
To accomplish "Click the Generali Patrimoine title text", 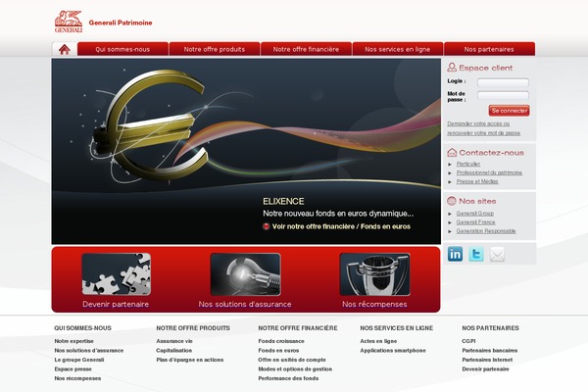I will tap(121, 23).
